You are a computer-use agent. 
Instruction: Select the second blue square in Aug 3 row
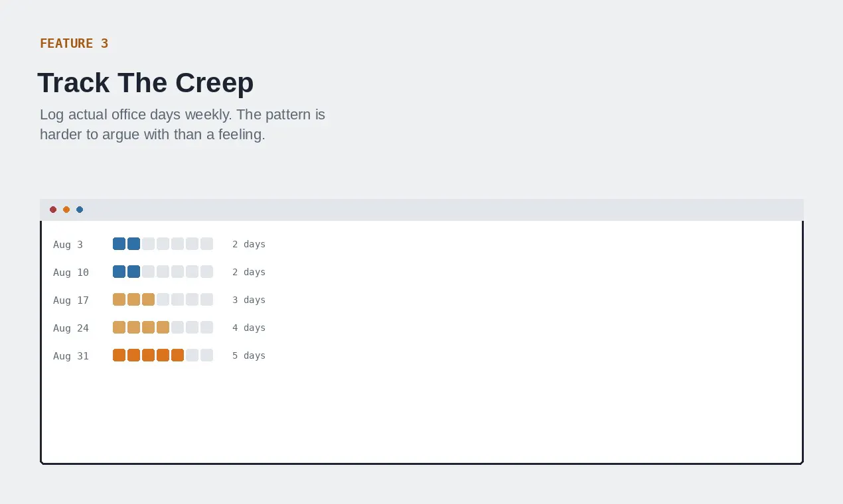point(134,244)
